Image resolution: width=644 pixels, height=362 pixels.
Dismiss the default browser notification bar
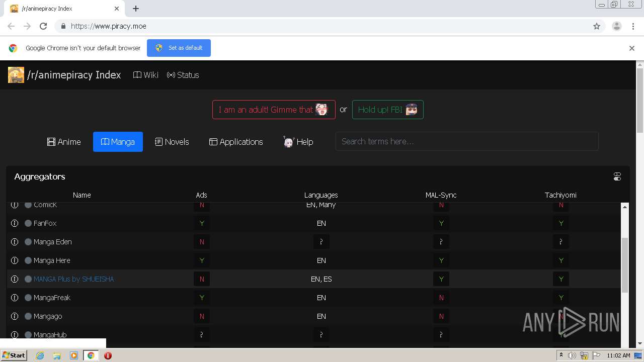pyautogui.click(x=632, y=48)
